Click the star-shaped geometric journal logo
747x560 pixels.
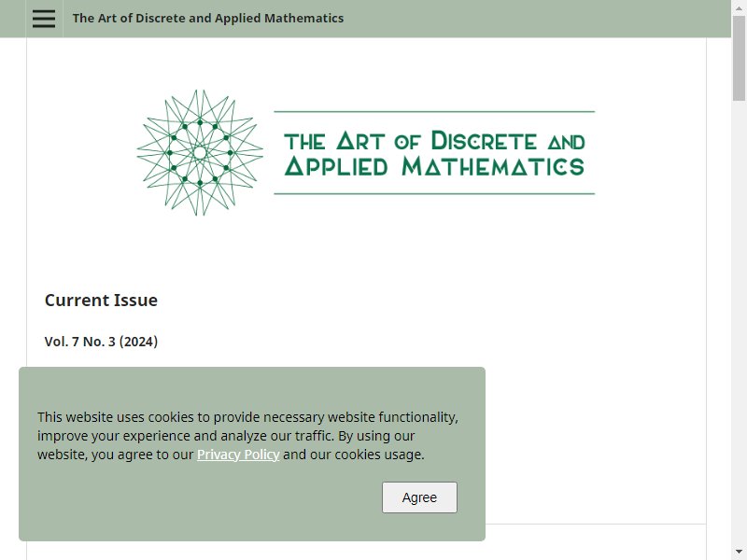coord(200,153)
